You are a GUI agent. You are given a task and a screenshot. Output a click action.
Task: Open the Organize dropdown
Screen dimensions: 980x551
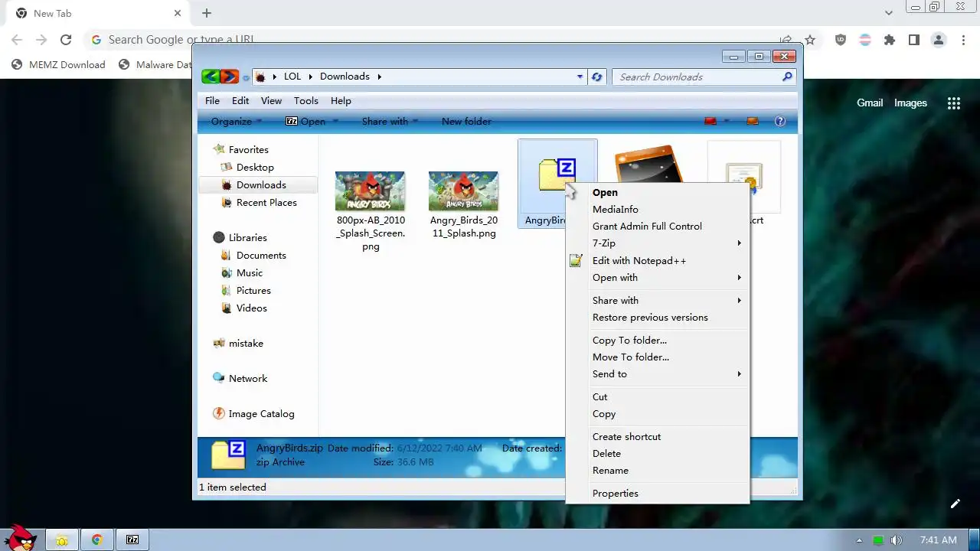click(236, 121)
